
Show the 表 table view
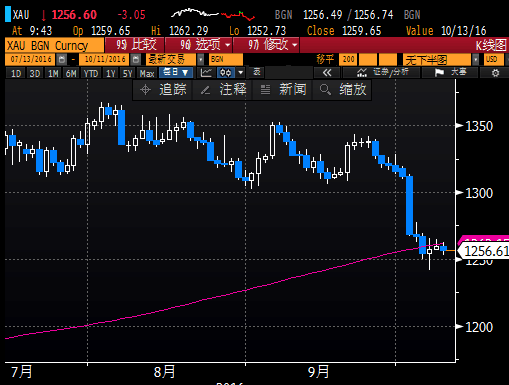point(256,72)
